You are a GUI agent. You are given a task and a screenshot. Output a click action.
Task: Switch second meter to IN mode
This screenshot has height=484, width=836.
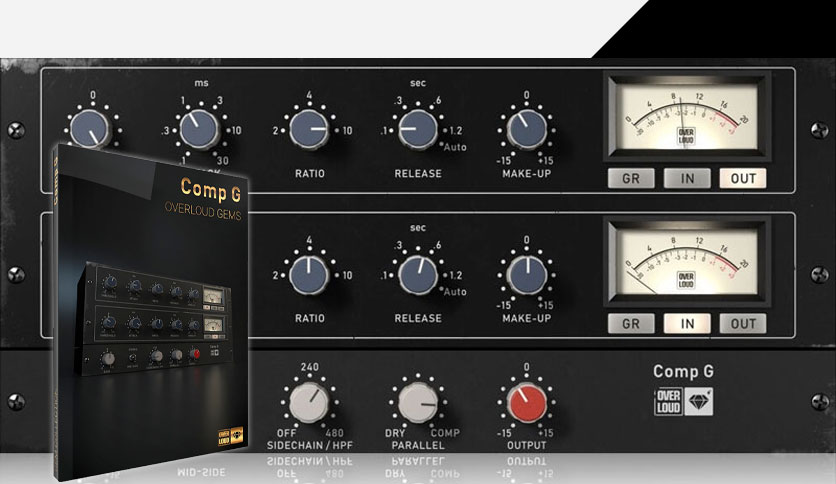(687, 324)
